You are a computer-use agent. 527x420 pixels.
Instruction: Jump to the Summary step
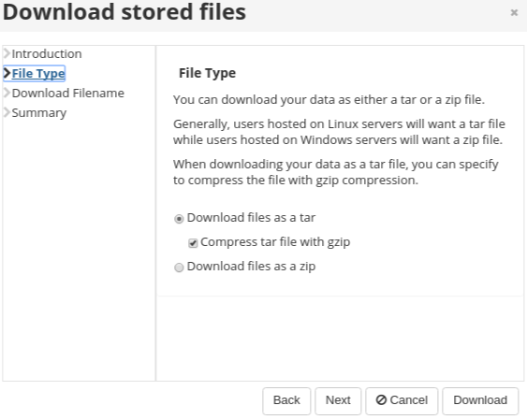click(x=39, y=113)
